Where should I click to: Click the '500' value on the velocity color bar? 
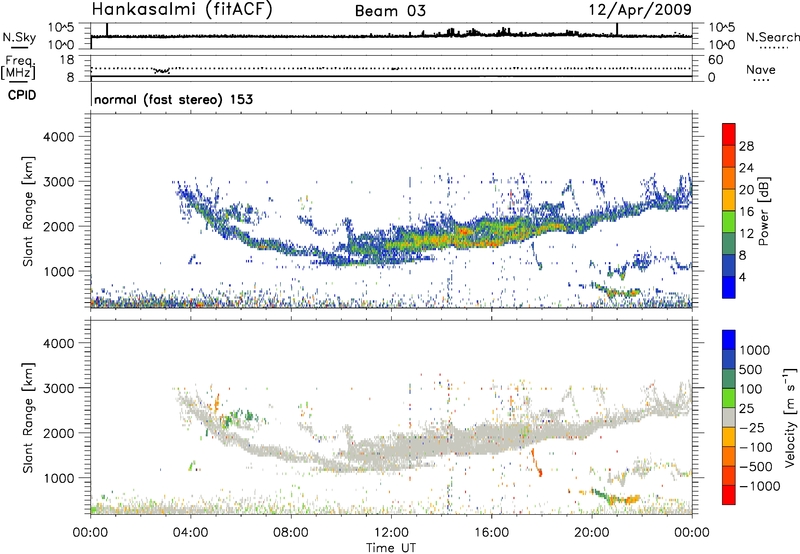point(752,370)
